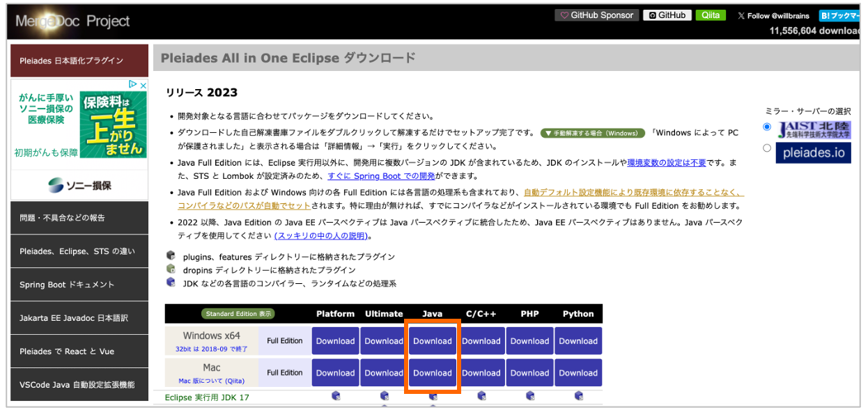Viewport: 868px width, 412px height.
Task: Select the pleiades.io mirror server radio button
Action: click(767, 148)
